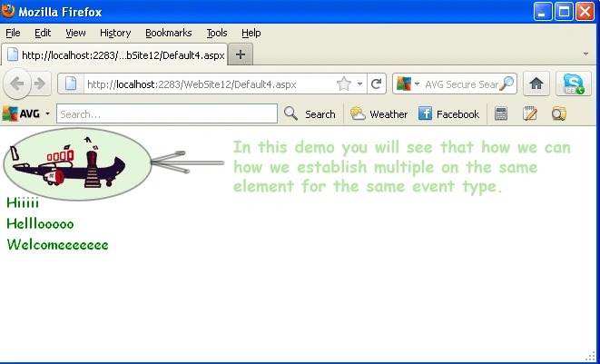Go forward with the Forward arrow button
The height and width of the screenshot is (364, 600).
click(41, 84)
